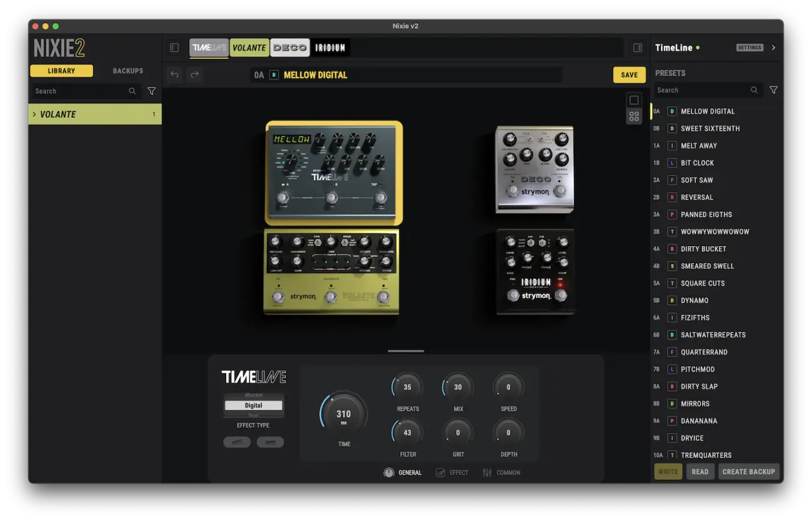Switch to the Backups tab
The image size is (812, 521).
(x=128, y=71)
